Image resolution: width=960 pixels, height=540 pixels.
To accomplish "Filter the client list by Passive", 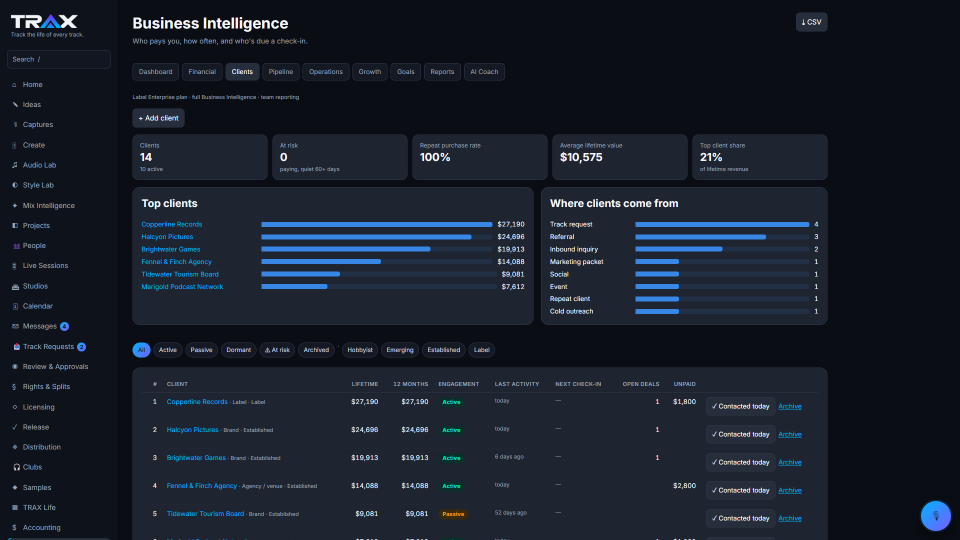I will (201, 350).
